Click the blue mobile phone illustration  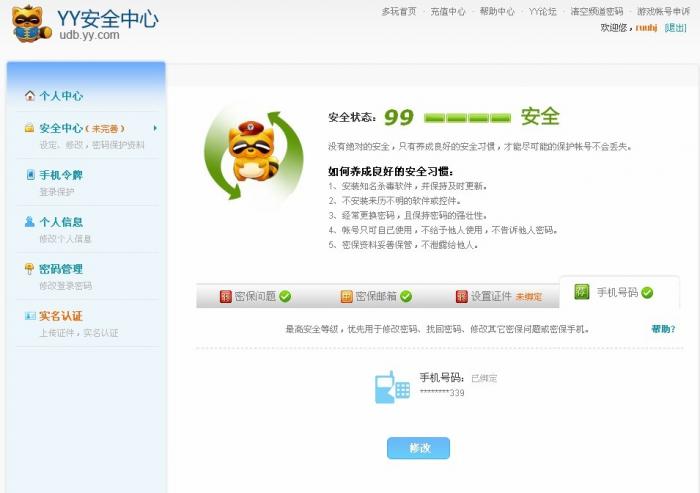[392, 387]
